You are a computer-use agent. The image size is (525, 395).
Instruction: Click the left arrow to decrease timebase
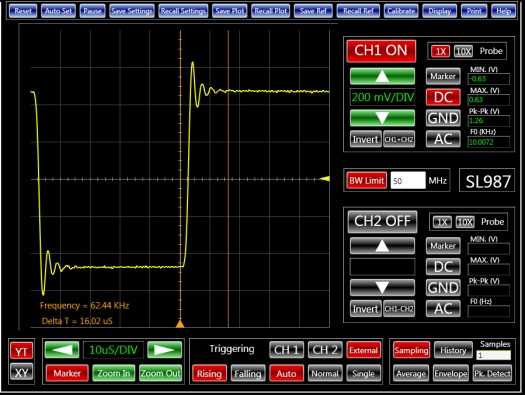pos(62,350)
